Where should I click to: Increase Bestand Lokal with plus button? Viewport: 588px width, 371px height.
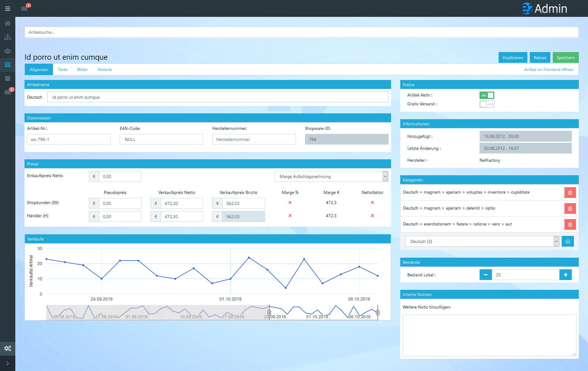click(565, 275)
